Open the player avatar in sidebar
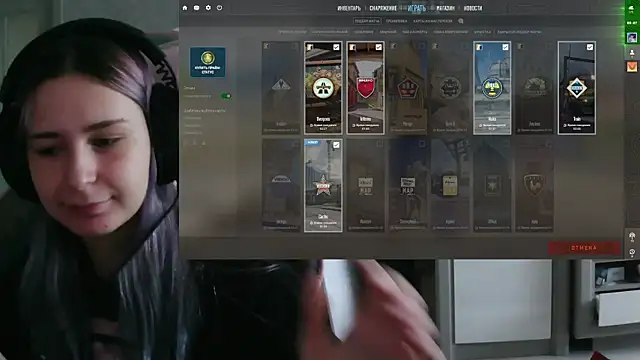 632,38
